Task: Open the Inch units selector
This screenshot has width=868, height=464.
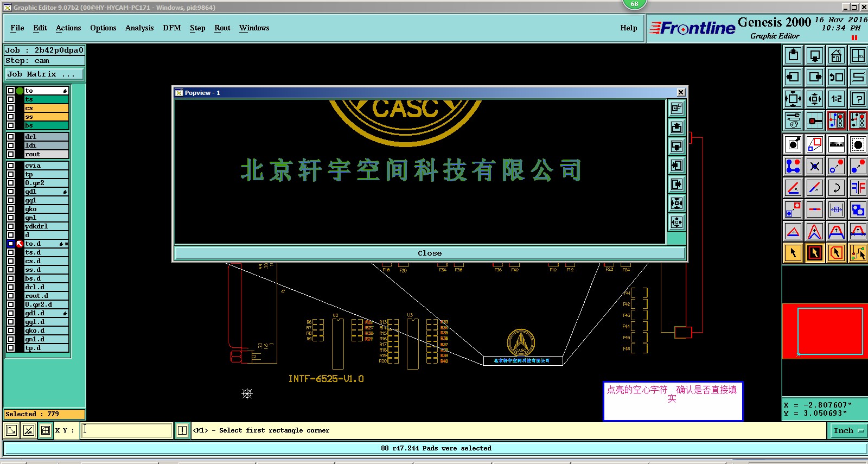Action: [848, 430]
